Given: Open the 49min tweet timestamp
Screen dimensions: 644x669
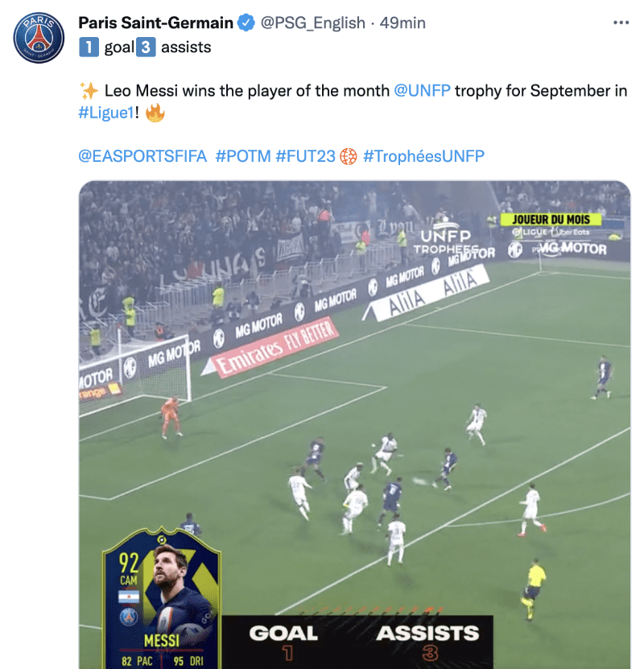Looking at the screenshot, I should (x=402, y=23).
